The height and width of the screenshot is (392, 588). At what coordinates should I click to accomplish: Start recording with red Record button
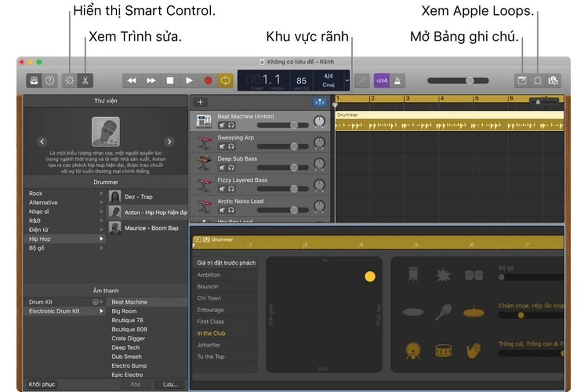[208, 81]
